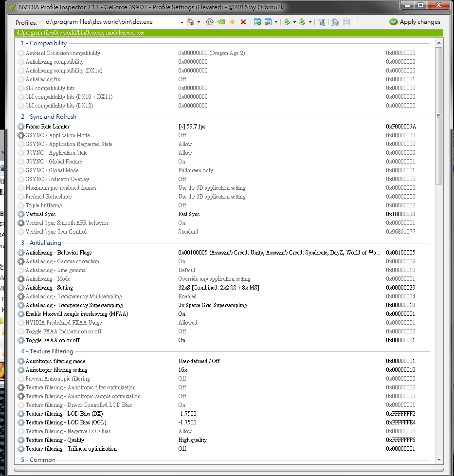The image size is (454, 476).
Task: Click gear icon beside Texture filtering - LOD Bias (DX)
Action: tap(20, 414)
